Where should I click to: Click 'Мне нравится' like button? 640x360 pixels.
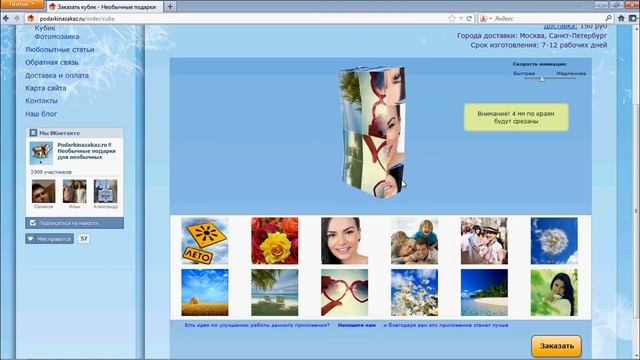point(49,239)
